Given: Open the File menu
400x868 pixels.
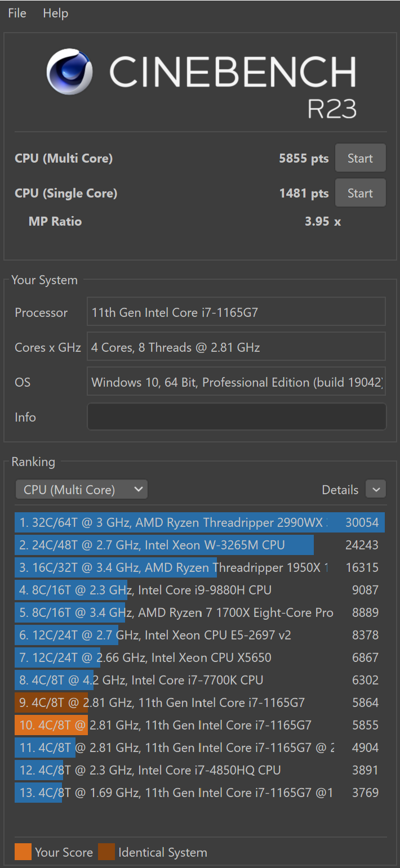Looking at the screenshot, I should tap(17, 13).
